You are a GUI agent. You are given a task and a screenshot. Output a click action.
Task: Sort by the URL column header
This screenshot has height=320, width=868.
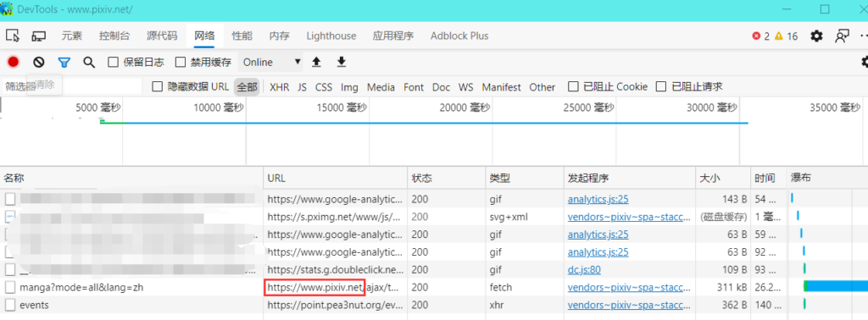[336, 179]
